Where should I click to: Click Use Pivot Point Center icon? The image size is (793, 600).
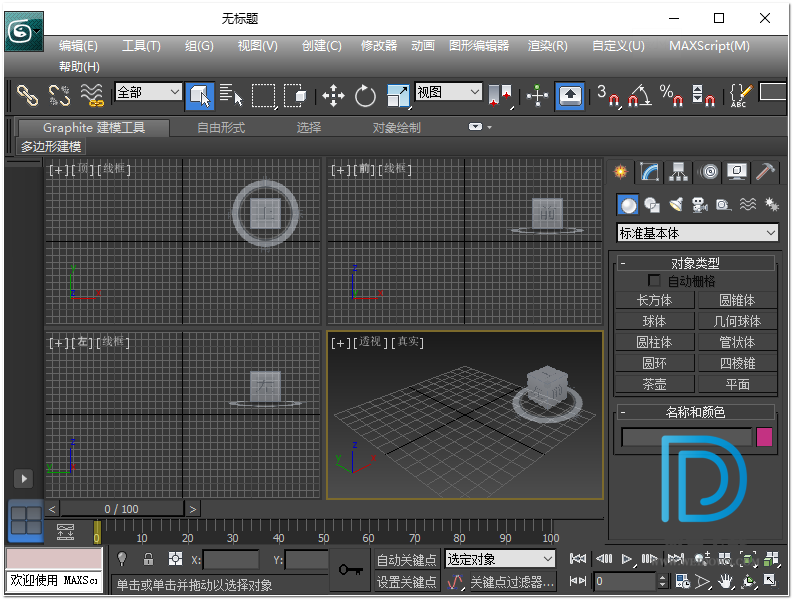pyautogui.click(x=501, y=95)
